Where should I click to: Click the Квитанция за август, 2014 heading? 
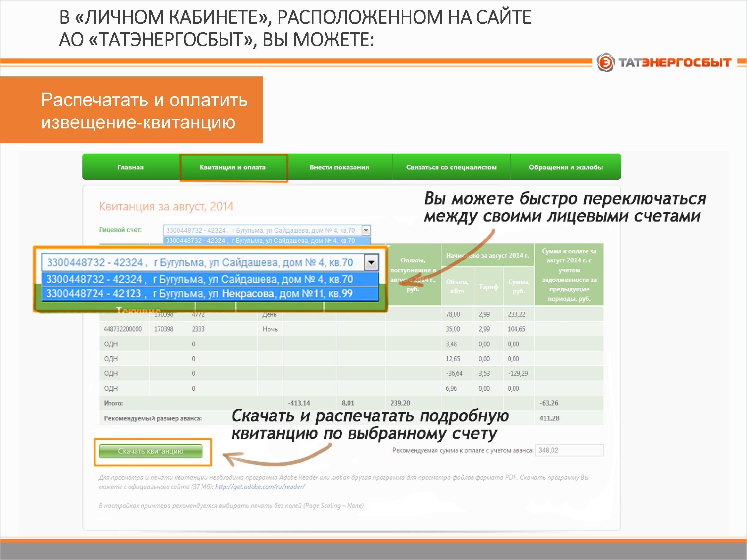(166, 206)
